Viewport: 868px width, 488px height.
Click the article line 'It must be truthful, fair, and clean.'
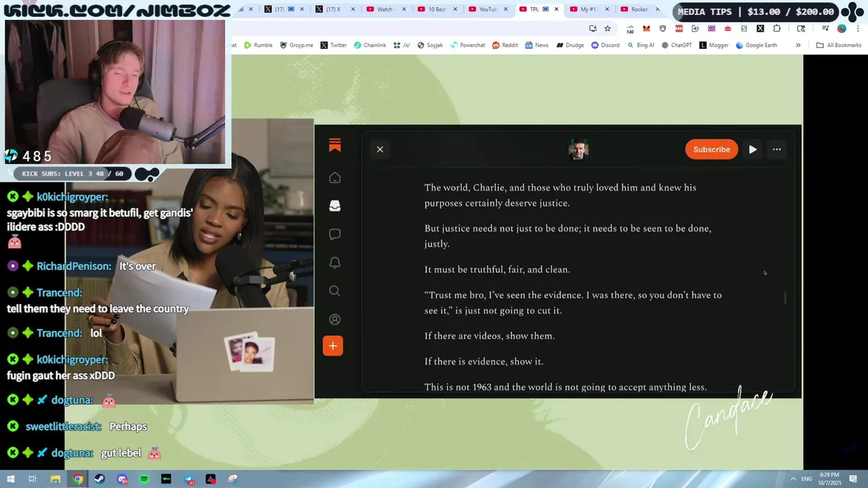(x=497, y=270)
